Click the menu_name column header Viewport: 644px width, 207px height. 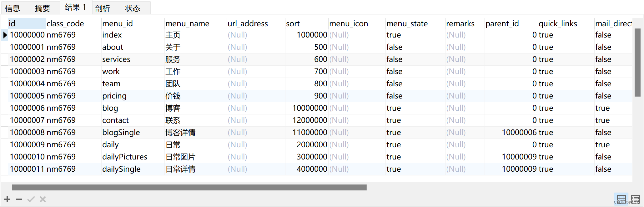click(x=187, y=23)
